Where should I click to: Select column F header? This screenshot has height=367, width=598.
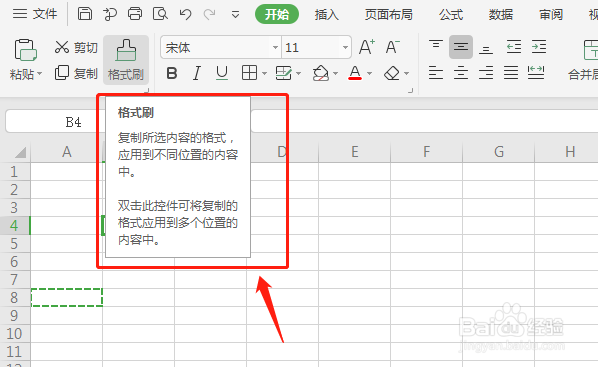coord(426,152)
